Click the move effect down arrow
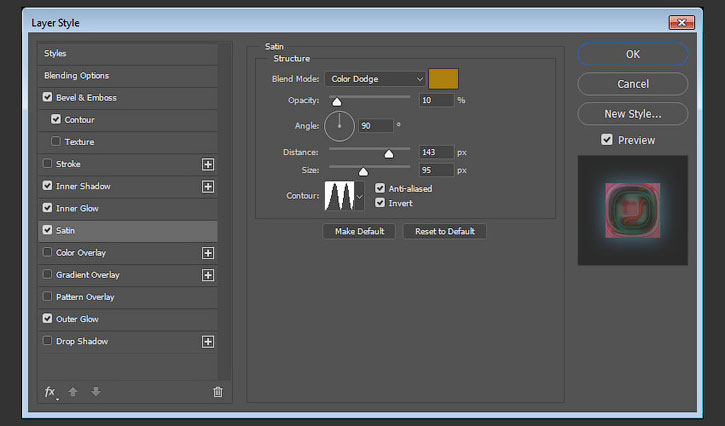 [96, 392]
